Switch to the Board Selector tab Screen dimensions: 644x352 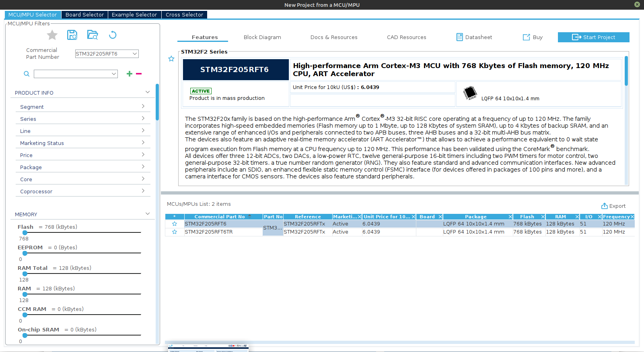[84, 14]
